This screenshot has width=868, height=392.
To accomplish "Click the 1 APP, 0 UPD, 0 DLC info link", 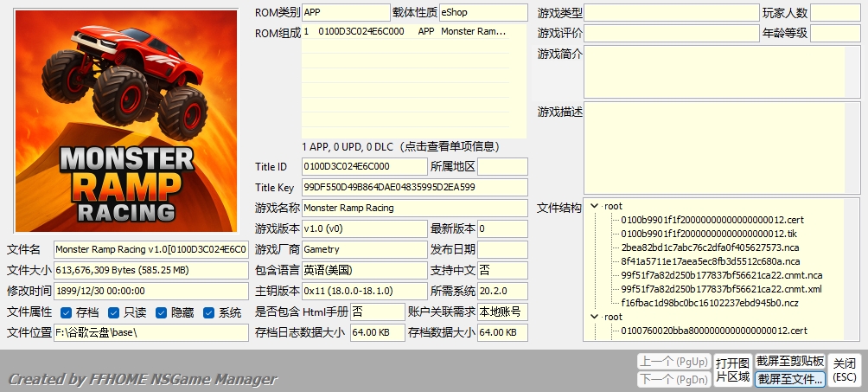I will (x=413, y=145).
